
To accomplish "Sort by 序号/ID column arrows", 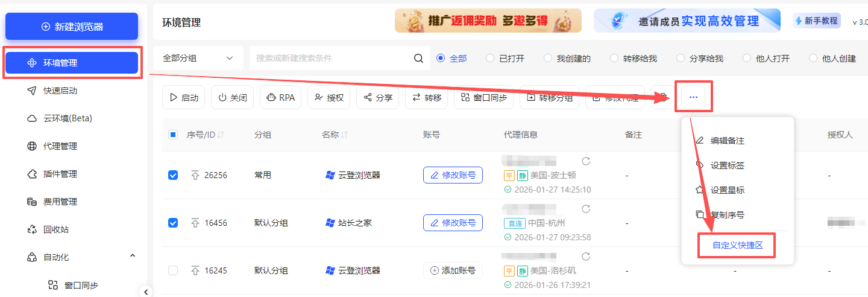I will click(x=221, y=135).
